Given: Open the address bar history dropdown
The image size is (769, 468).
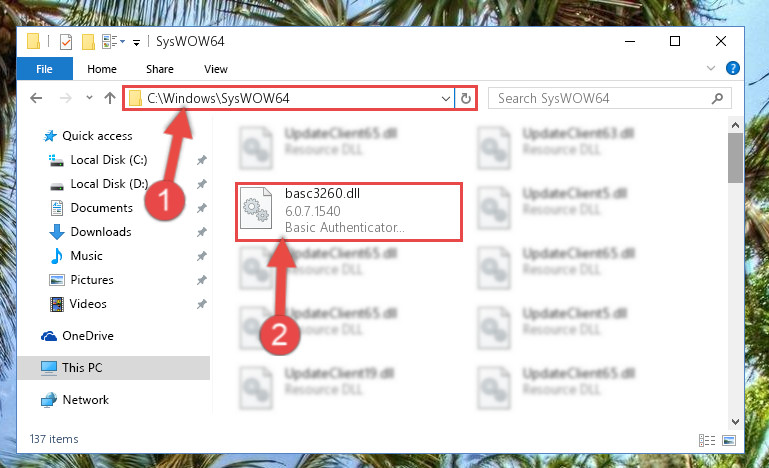Looking at the screenshot, I should pyautogui.click(x=445, y=99).
